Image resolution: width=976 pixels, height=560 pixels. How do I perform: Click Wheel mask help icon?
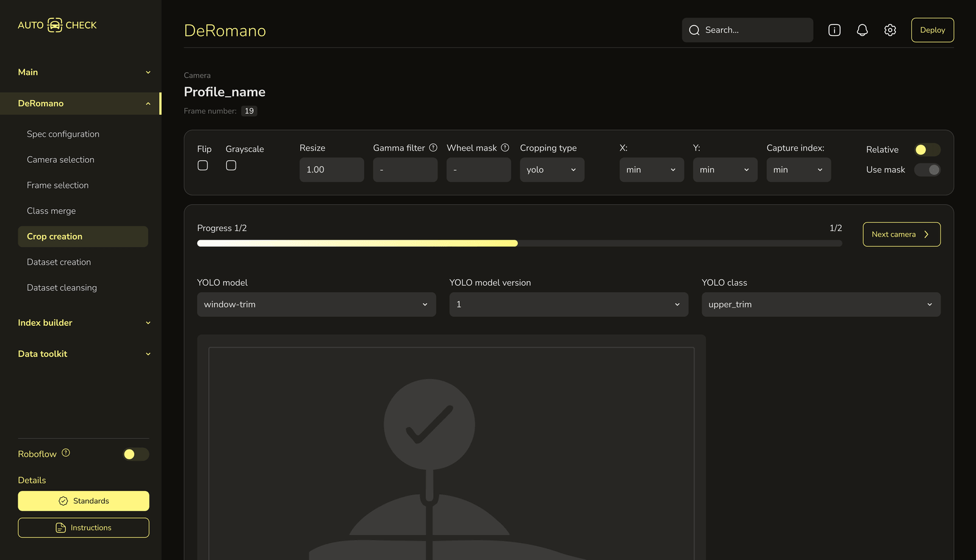coord(505,148)
